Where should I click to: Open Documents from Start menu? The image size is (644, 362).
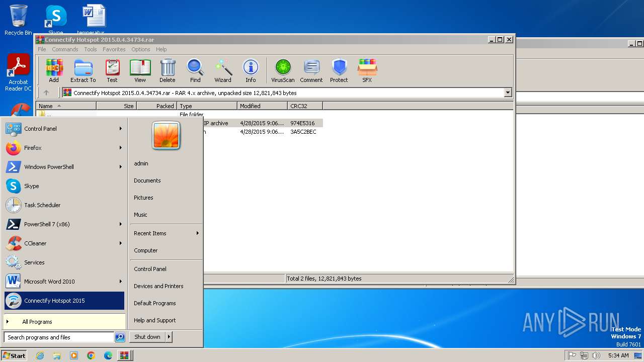[147, 180]
